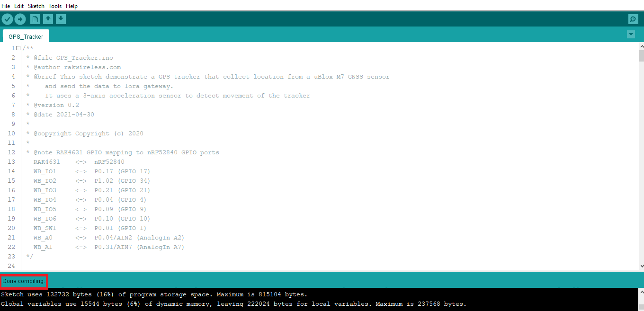Open the Tools menu

(x=55, y=6)
